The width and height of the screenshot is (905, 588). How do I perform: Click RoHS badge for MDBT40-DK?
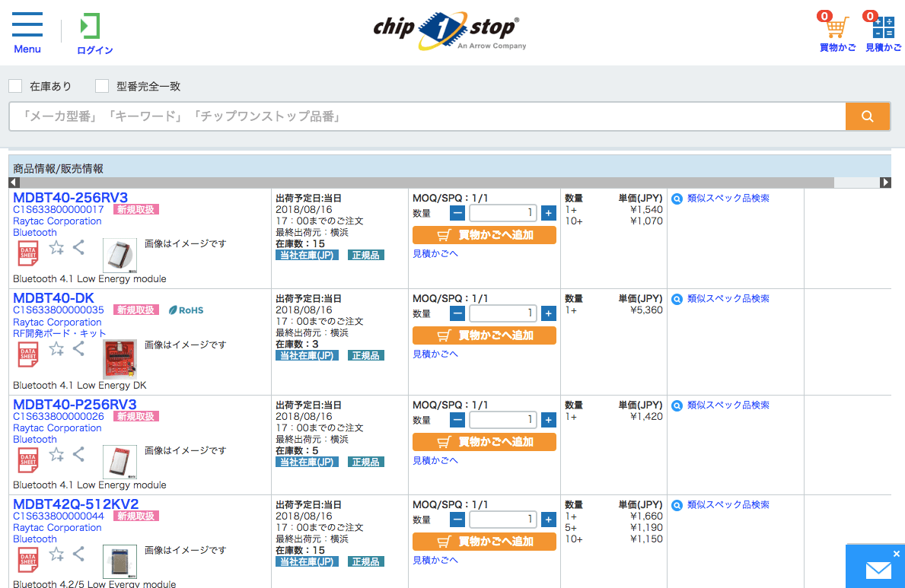pyautogui.click(x=186, y=310)
